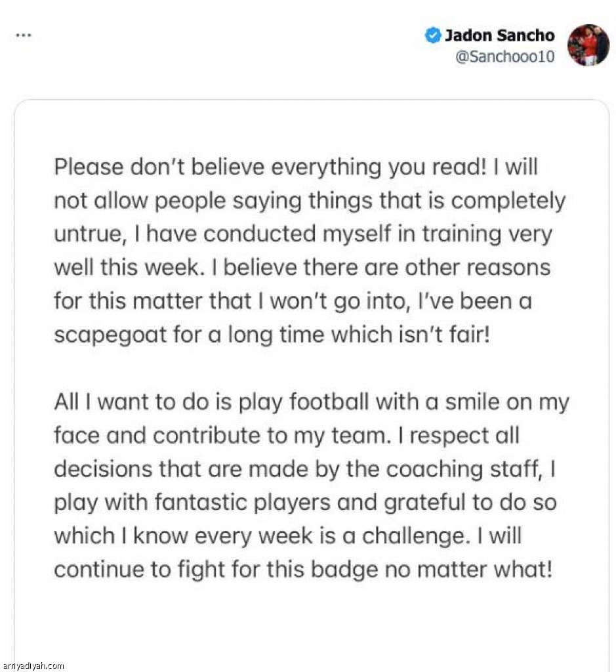Viewport: 616px width, 672px height.
Task: Open Jadon Sancho's profile picture
Action: [x=588, y=45]
